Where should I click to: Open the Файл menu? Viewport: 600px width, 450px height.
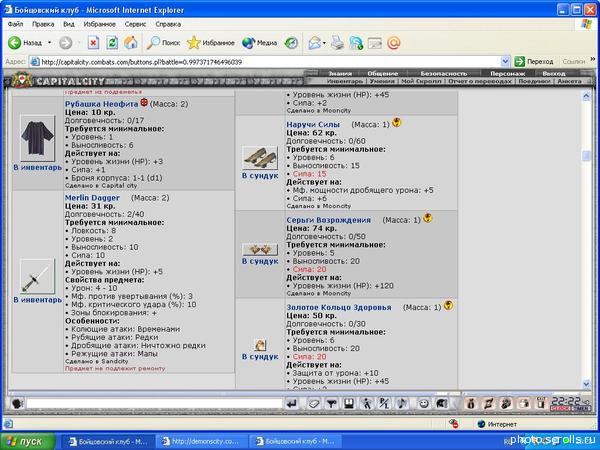15,24
